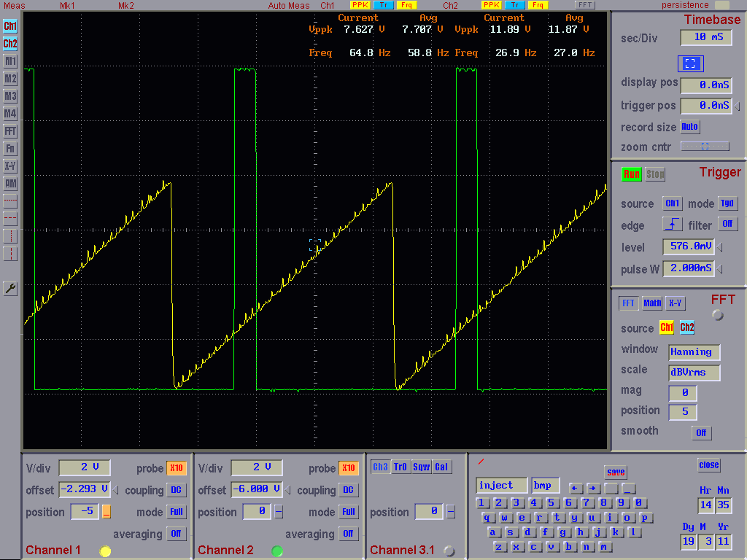
Task: Select the dashed horizontal cursor icon
Action: point(10,219)
